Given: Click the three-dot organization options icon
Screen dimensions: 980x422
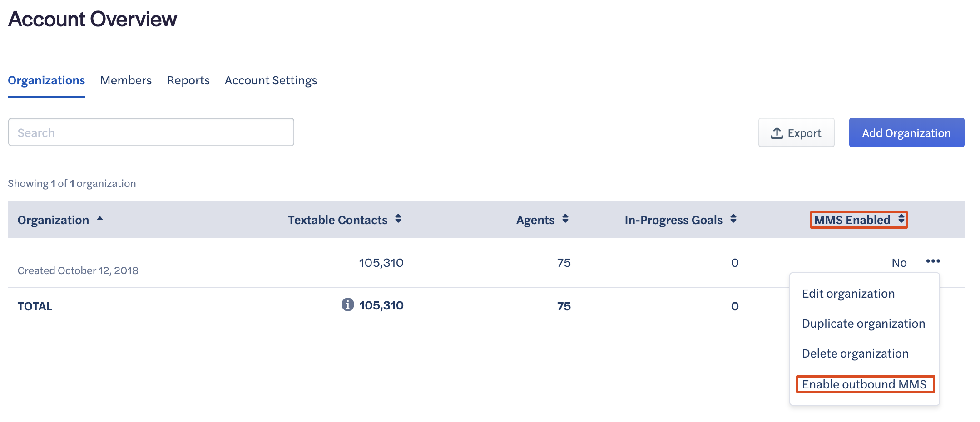Looking at the screenshot, I should tap(933, 261).
